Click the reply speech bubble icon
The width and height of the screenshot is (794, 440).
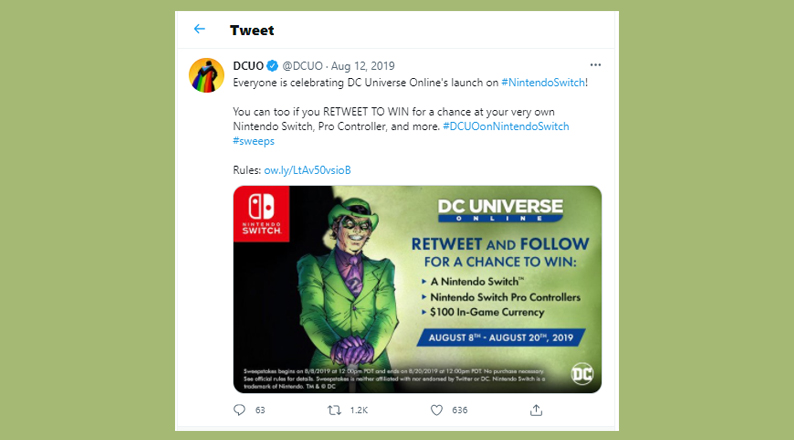(240, 410)
